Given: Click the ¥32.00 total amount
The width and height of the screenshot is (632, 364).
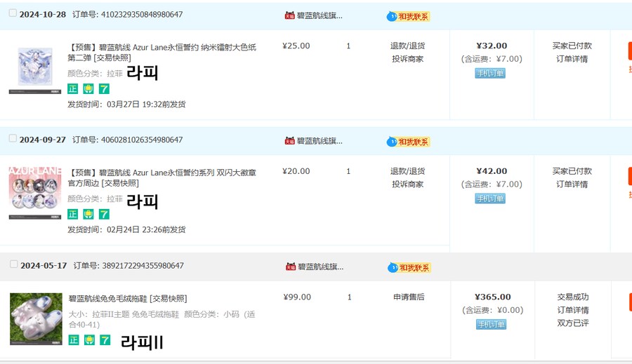Looking at the screenshot, I should click(x=492, y=46).
